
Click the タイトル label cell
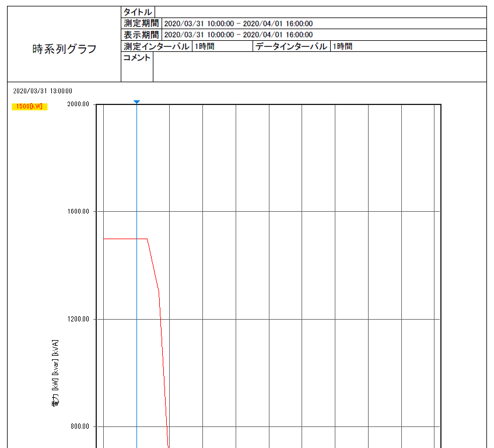tap(138, 12)
